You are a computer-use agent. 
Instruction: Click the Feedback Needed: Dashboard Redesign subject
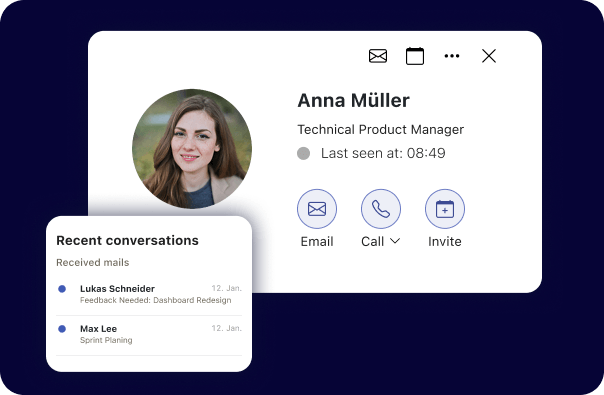click(x=156, y=300)
